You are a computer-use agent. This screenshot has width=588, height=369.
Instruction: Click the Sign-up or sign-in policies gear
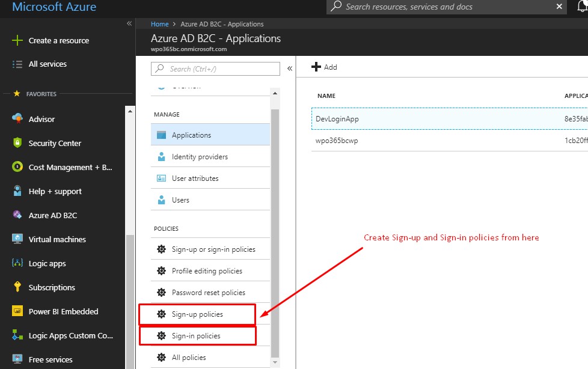coord(161,249)
